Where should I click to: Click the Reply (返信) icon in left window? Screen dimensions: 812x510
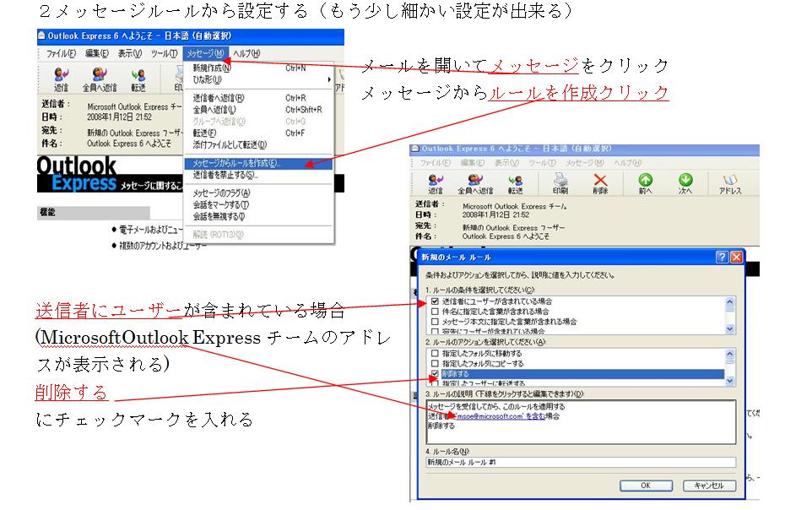(61, 79)
